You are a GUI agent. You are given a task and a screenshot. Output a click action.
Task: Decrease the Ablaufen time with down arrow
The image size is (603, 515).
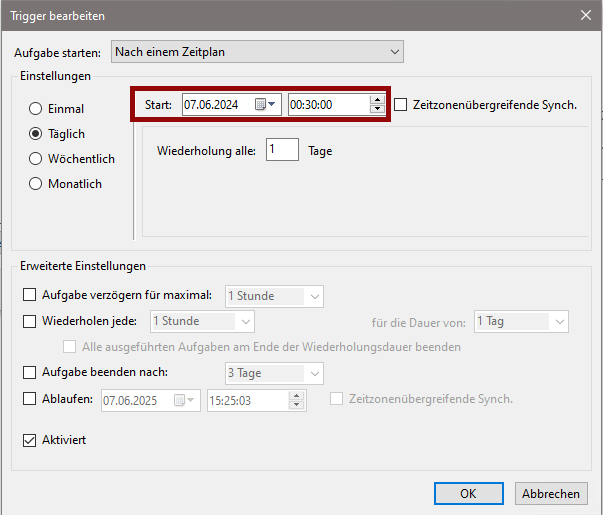coord(296,405)
